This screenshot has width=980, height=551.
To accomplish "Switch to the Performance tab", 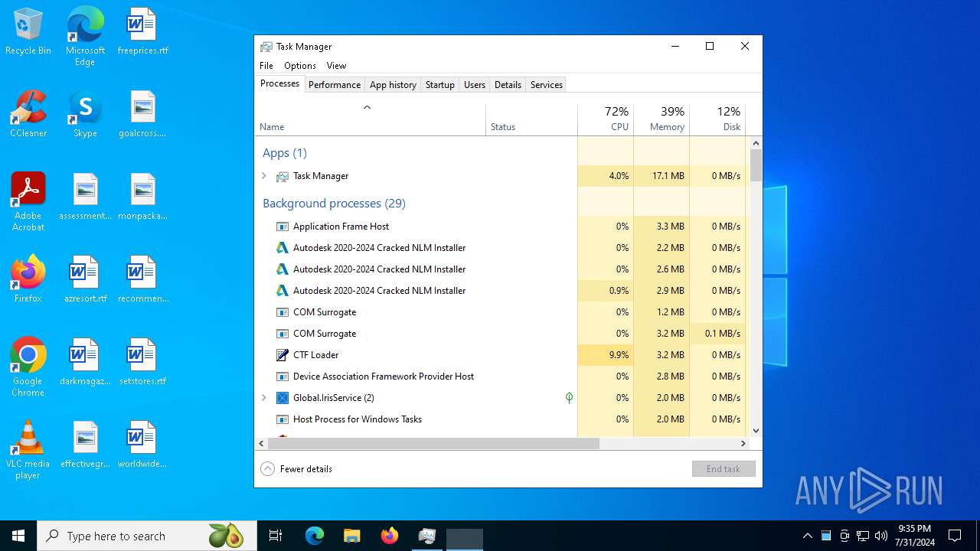I will 335,85.
